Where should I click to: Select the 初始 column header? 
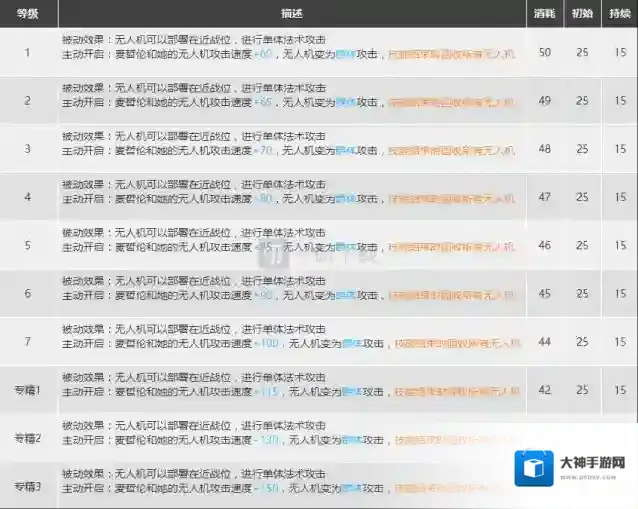[581, 14]
